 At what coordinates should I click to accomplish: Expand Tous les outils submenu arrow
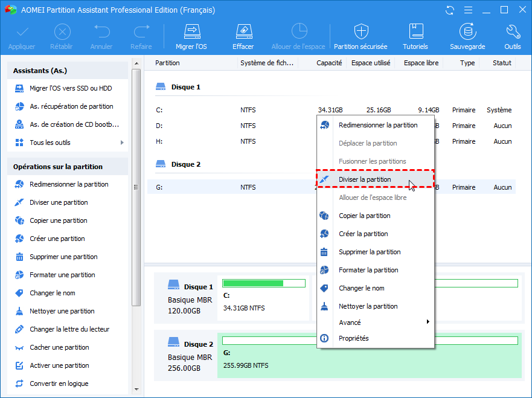[x=122, y=143]
